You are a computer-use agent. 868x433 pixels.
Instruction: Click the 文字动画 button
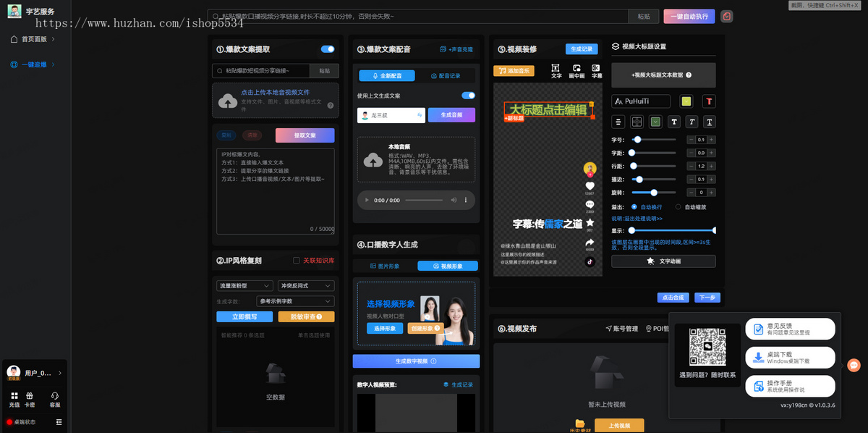pos(663,261)
